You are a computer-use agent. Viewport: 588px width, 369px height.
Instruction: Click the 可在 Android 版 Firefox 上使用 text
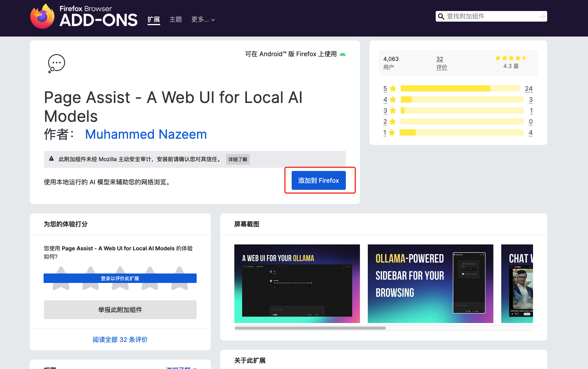pyautogui.click(x=291, y=54)
